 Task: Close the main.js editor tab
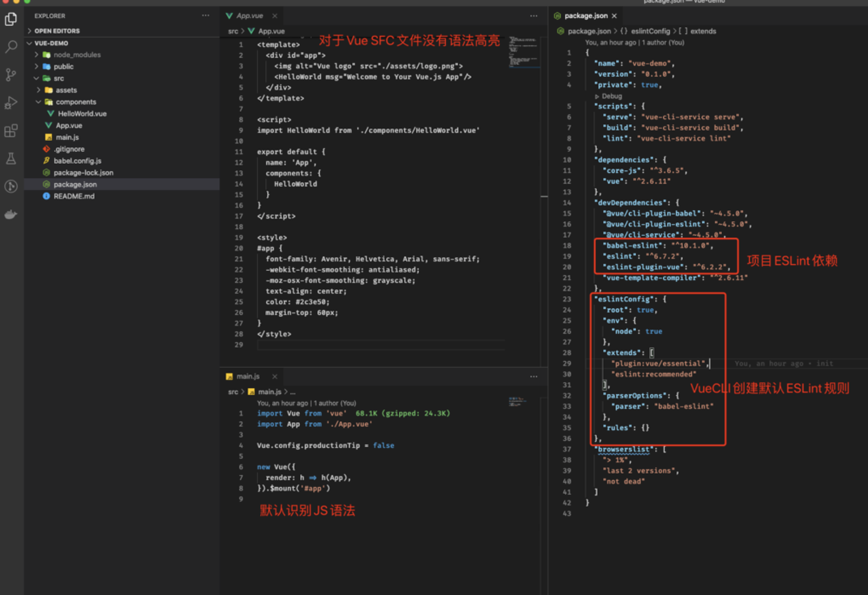click(275, 376)
